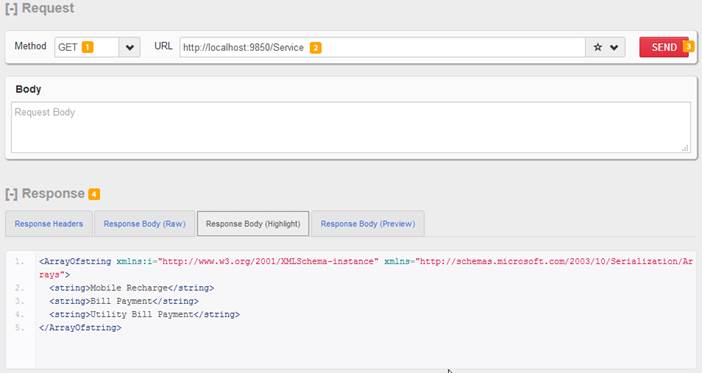This screenshot has height=373, width=702.
Task: Click the 'Utility Bill Payment' string line
Action: [x=145, y=315]
